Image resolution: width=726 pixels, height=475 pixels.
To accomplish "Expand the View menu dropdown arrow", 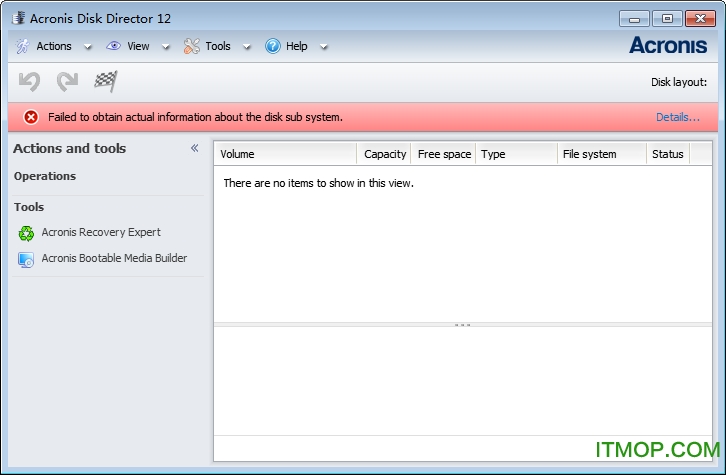I will pyautogui.click(x=164, y=47).
